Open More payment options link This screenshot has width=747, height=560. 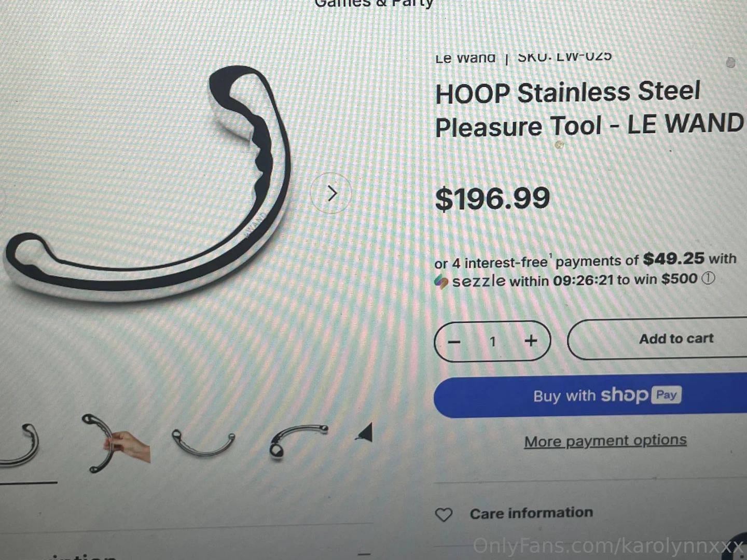[x=605, y=441]
